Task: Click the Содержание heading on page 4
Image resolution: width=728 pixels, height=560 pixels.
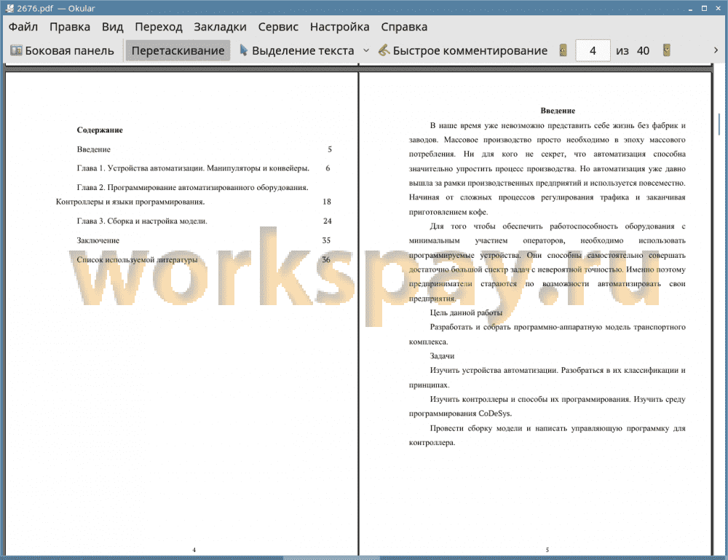Action: tap(100, 130)
